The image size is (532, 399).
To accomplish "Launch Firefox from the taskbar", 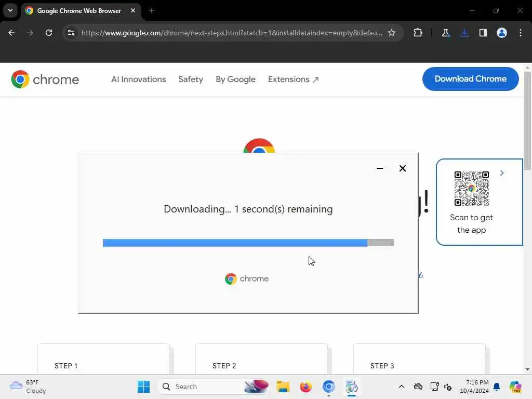I will pyautogui.click(x=305, y=387).
